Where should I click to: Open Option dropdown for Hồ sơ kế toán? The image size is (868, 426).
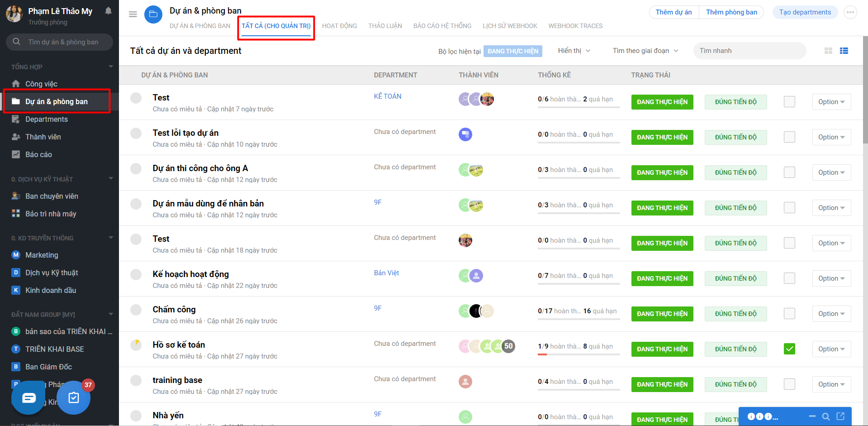[831, 349]
